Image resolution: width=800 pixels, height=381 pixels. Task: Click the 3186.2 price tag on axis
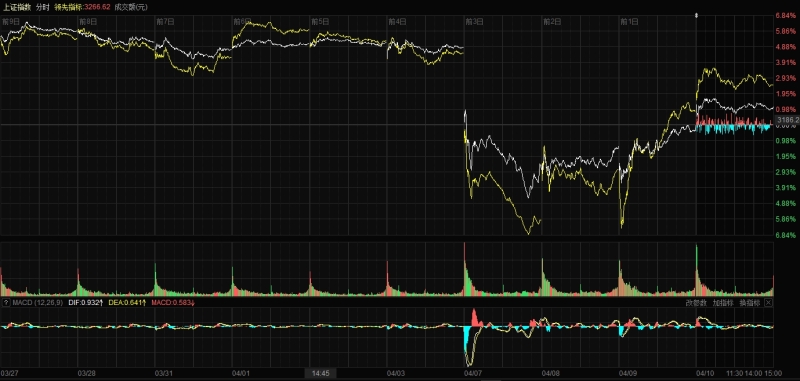[x=787, y=120]
